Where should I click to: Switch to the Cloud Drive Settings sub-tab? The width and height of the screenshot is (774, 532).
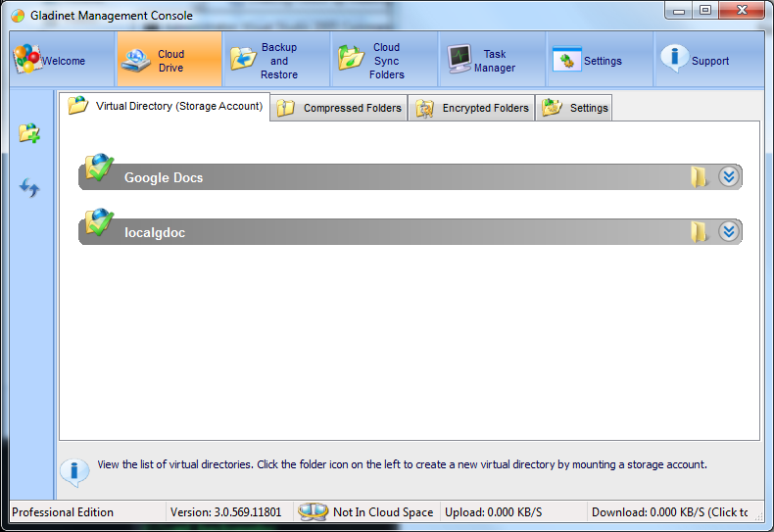(574, 108)
